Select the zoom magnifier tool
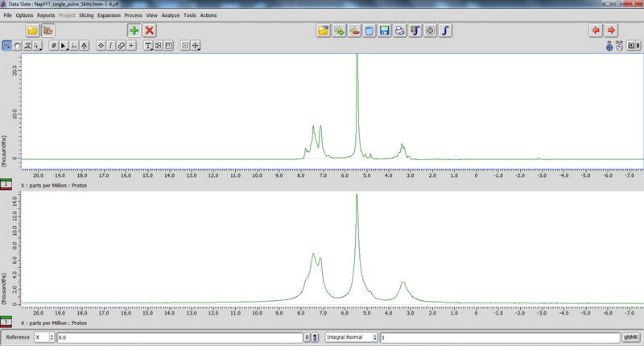The image size is (644, 346). (6, 46)
